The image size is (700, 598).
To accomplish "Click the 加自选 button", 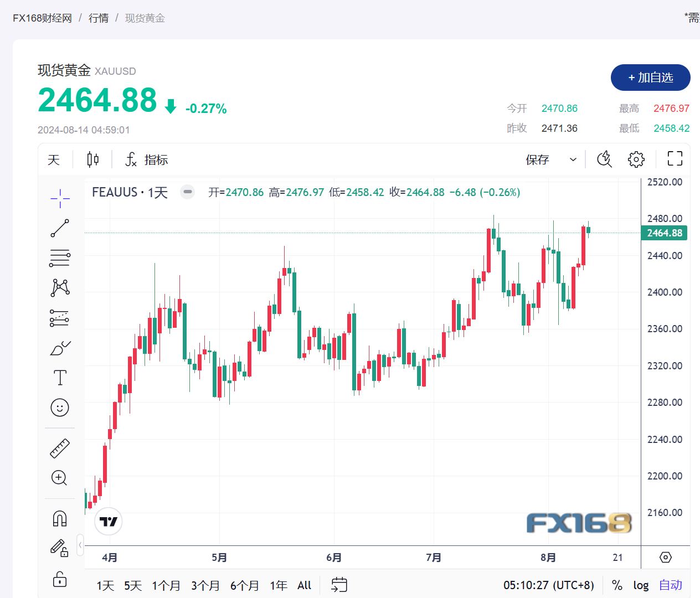I will (x=650, y=78).
